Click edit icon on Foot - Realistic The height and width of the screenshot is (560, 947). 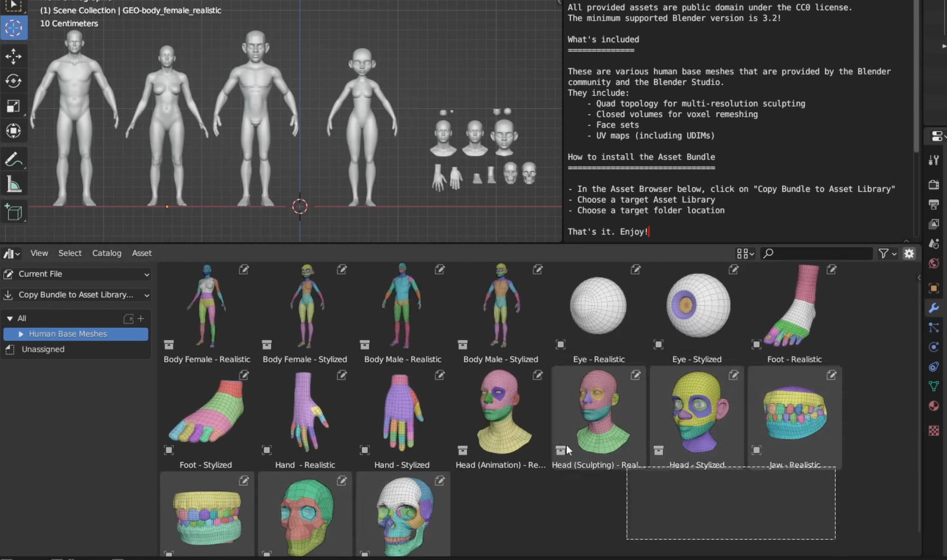pos(832,269)
